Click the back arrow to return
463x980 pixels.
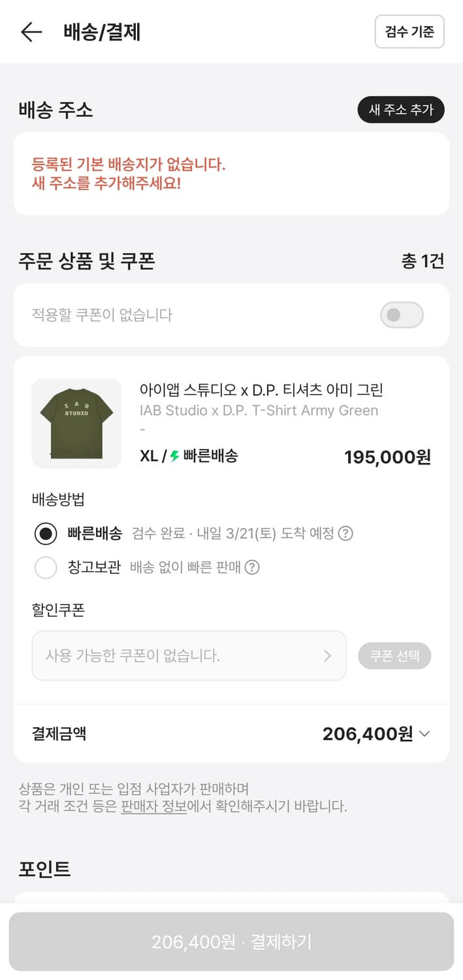pos(31,31)
